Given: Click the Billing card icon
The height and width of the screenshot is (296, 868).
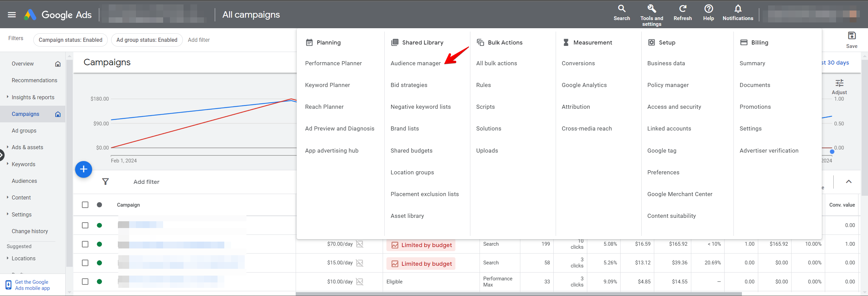Looking at the screenshot, I should click(x=744, y=42).
